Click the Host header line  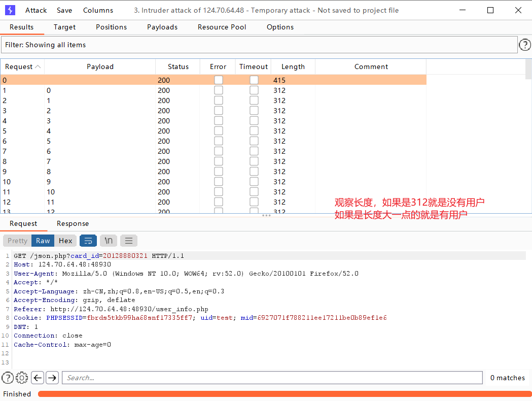(62, 264)
